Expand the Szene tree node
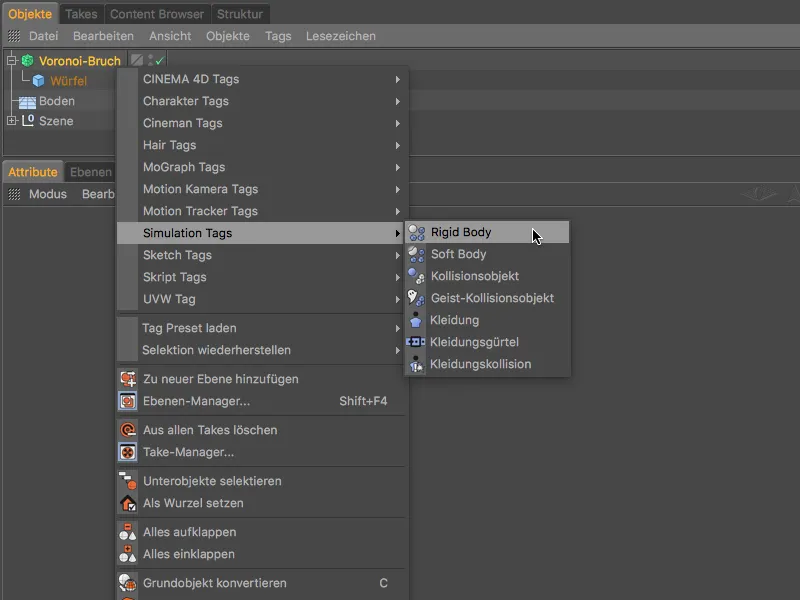The image size is (800, 600). [12, 121]
